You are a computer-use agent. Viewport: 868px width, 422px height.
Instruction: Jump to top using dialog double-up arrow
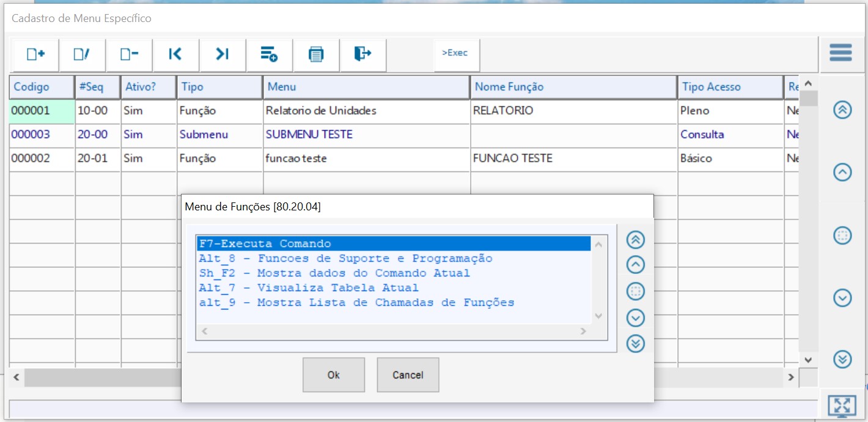tap(636, 240)
